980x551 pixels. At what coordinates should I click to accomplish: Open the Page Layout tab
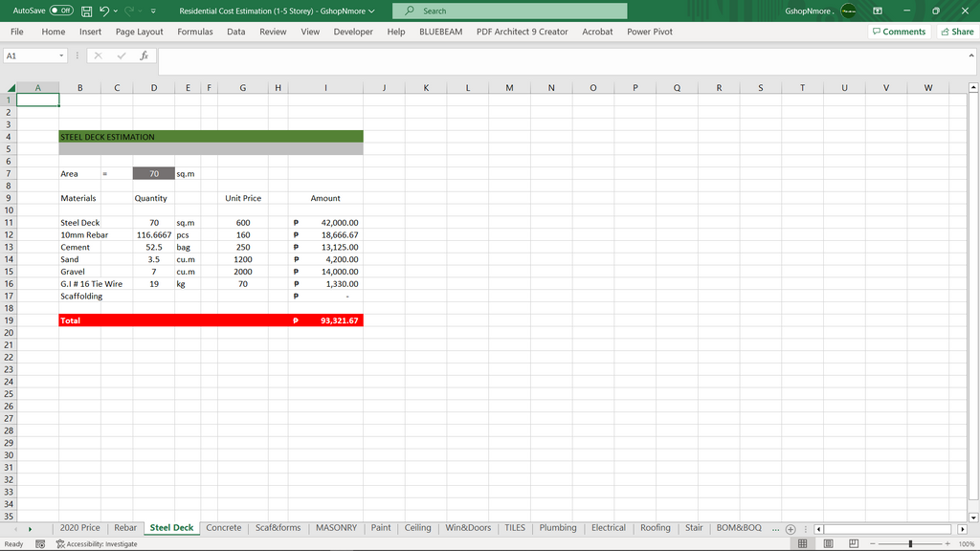click(139, 32)
